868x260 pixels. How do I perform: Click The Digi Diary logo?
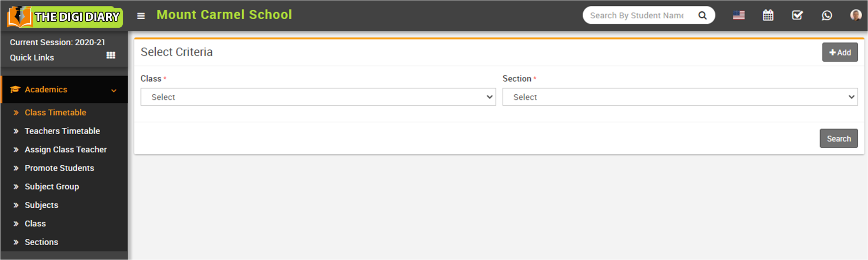pyautogui.click(x=64, y=17)
